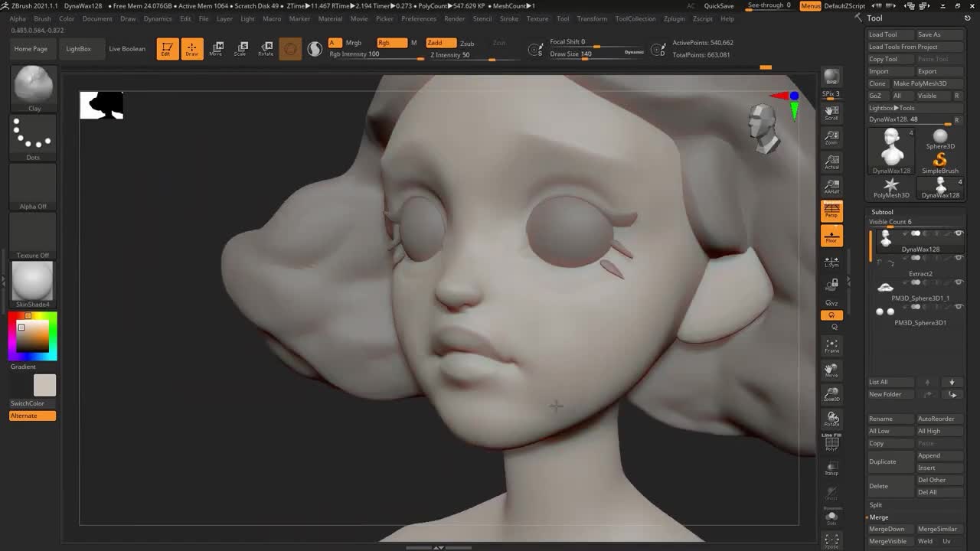Image resolution: width=980 pixels, height=551 pixels.
Task: Toggle the Zsub button
Action: point(467,44)
